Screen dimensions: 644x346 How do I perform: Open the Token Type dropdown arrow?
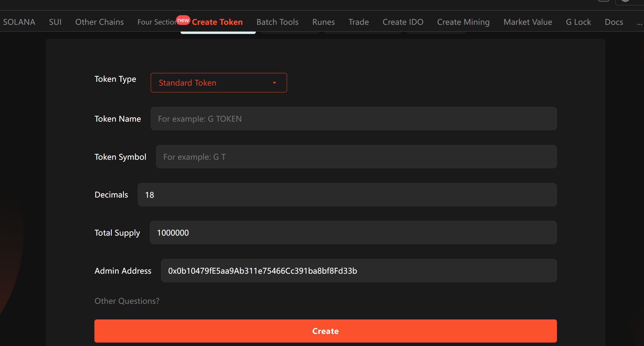[274, 83]
